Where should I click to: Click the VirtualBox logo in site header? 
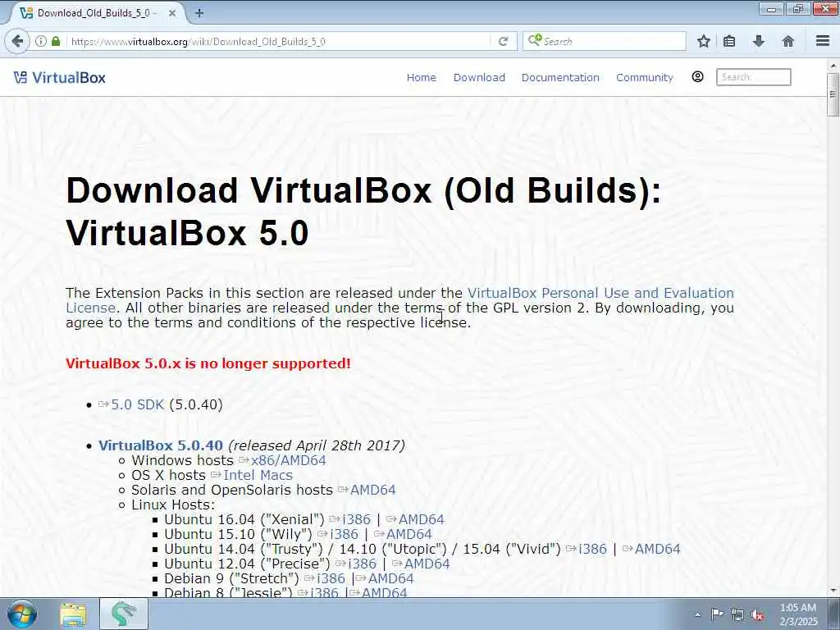click(59, 78)
